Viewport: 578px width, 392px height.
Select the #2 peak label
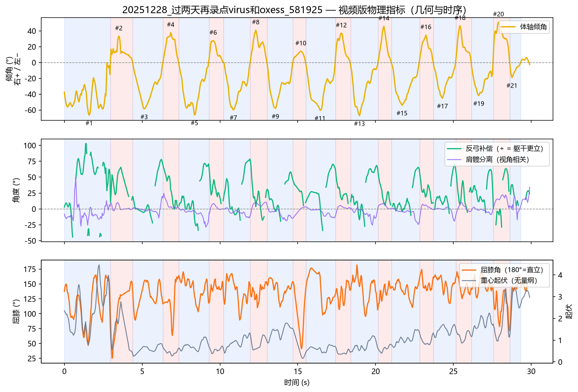(119, 28)
